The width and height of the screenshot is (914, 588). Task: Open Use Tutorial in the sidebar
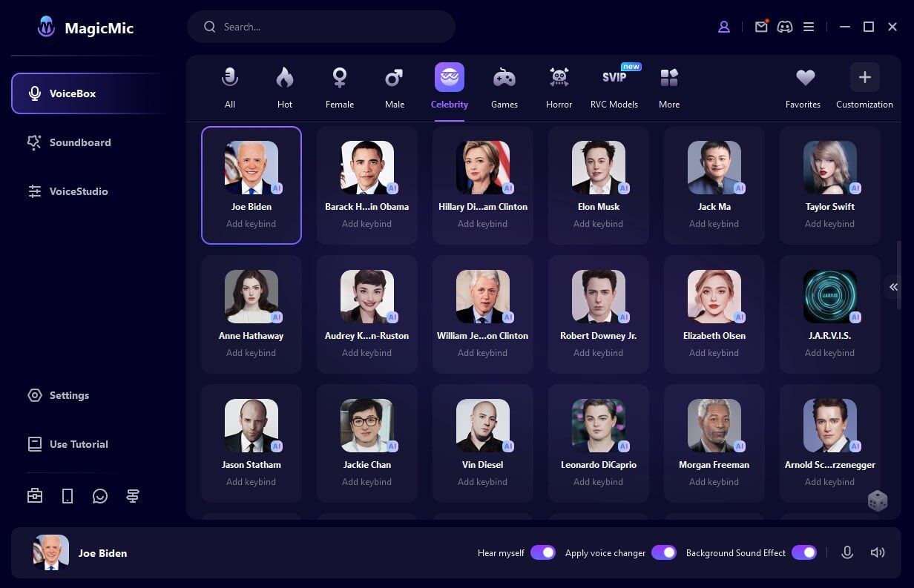point(79,444)
